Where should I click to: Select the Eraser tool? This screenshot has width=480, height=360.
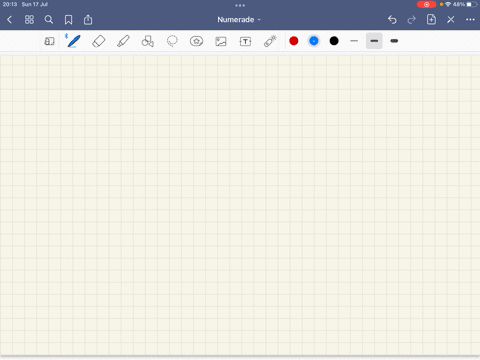coord(99,41)
